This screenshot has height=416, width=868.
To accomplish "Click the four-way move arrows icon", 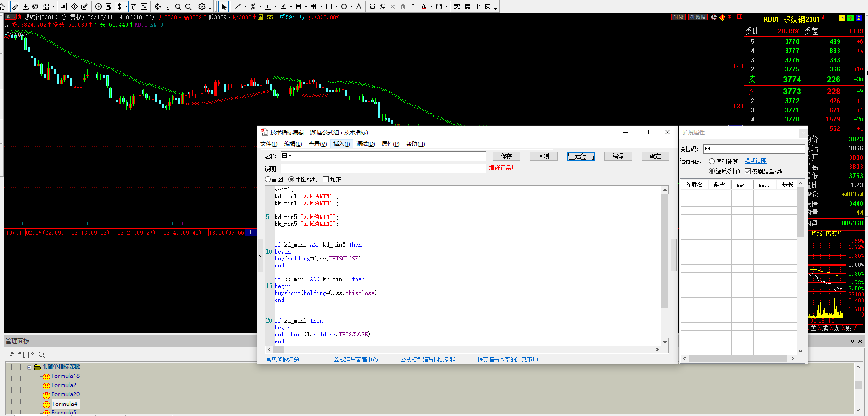I will point(158,6).
